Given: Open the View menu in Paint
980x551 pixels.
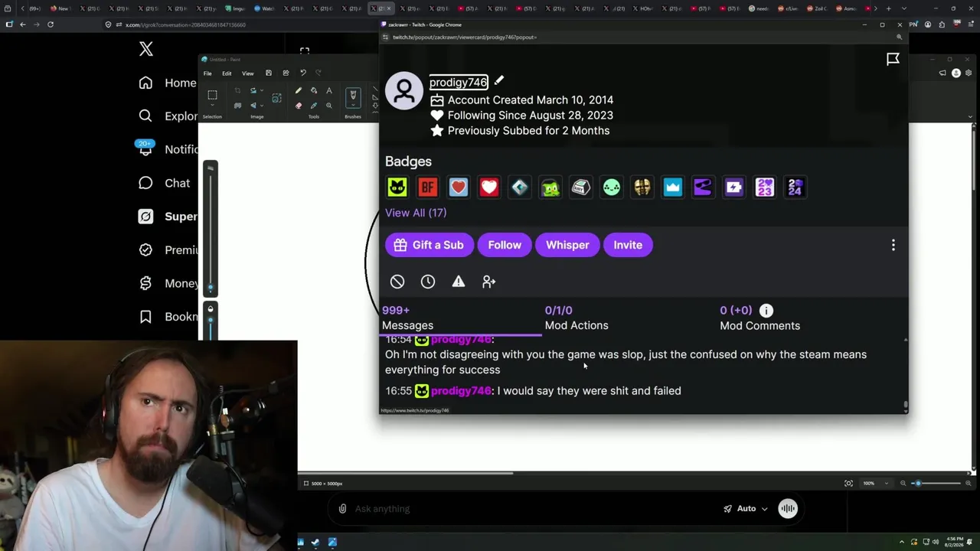Looking at the screenshot, I should click(x=248, y=73).
